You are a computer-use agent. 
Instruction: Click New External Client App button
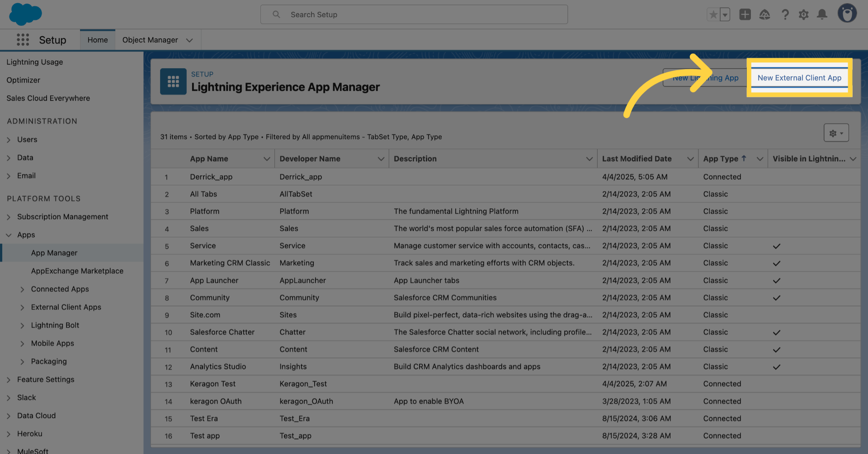tap(799, 78)
